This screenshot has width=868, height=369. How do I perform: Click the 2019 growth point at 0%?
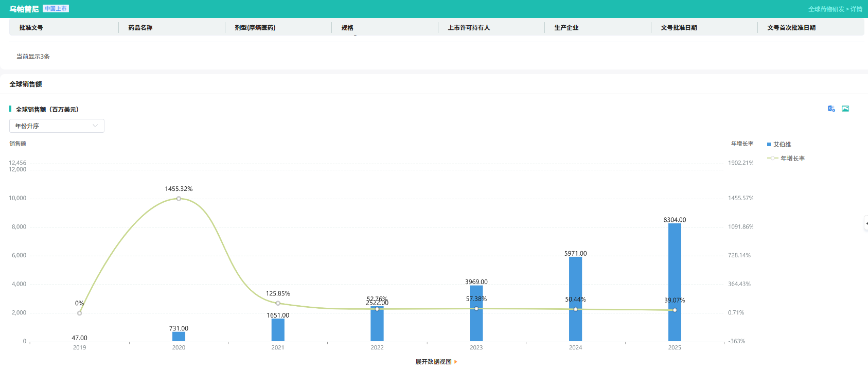click(x=79, y=313)
